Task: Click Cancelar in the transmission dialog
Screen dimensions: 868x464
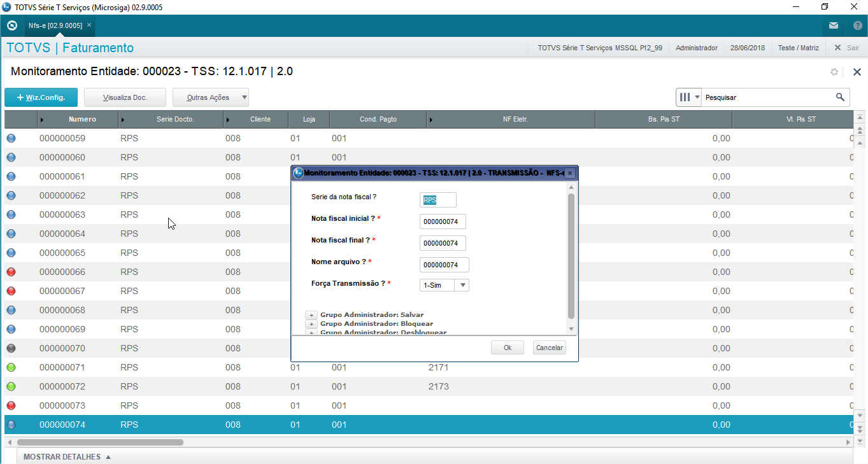Action: (549, 348)
